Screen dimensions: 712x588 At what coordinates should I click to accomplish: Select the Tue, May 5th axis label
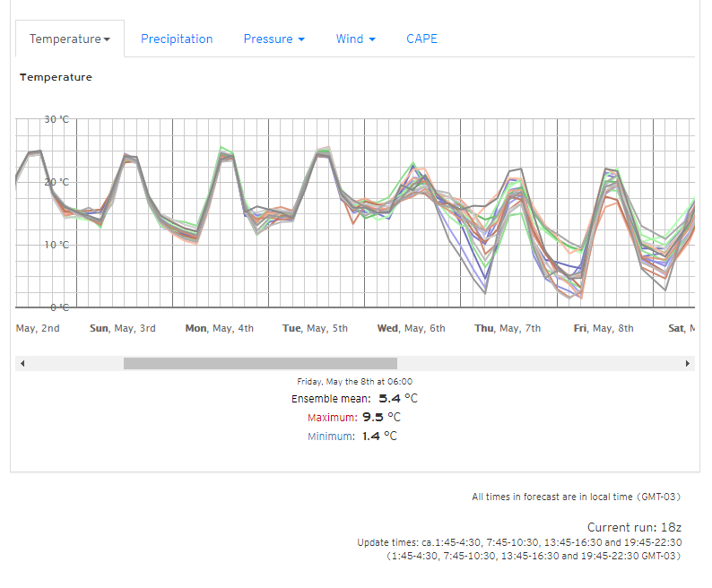315,328
